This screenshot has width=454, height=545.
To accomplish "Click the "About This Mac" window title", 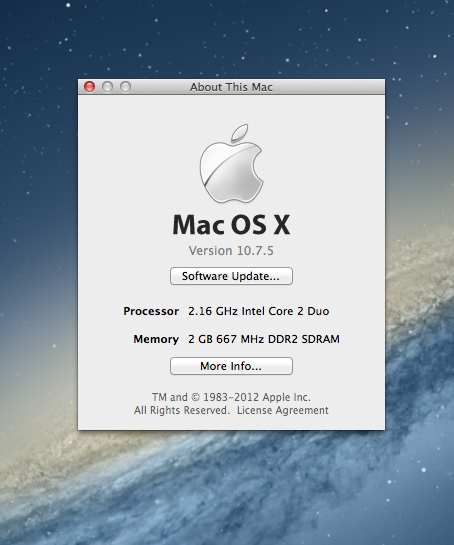I will (x=231, y=87).
